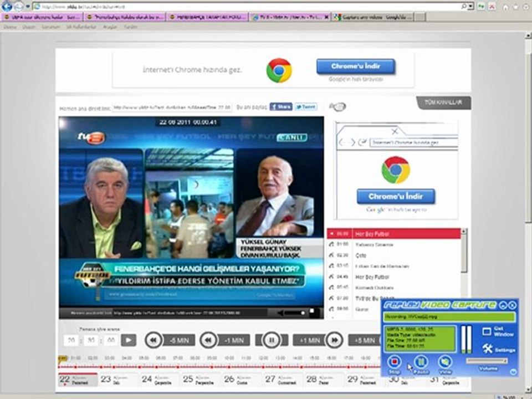532x399 pixels.
Task: Select day 26 Cuma on timeline
Action: pos(242,379)
